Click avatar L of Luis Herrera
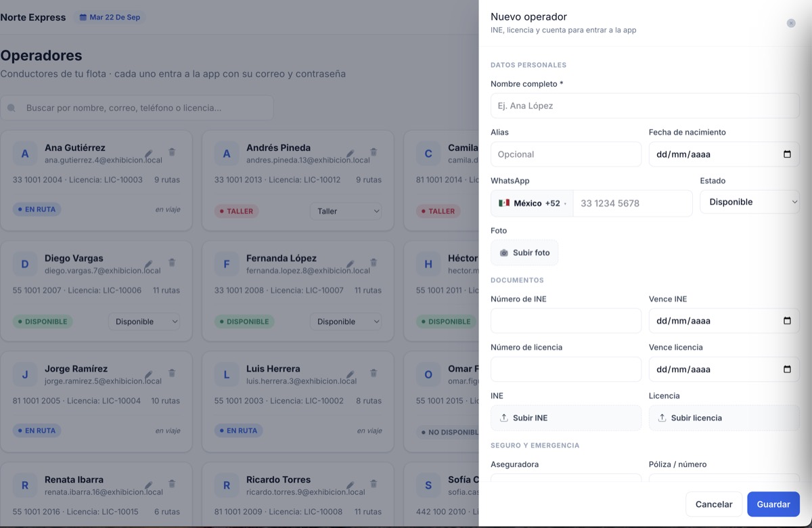Screen dimensions: 812x528 (227, 374)
